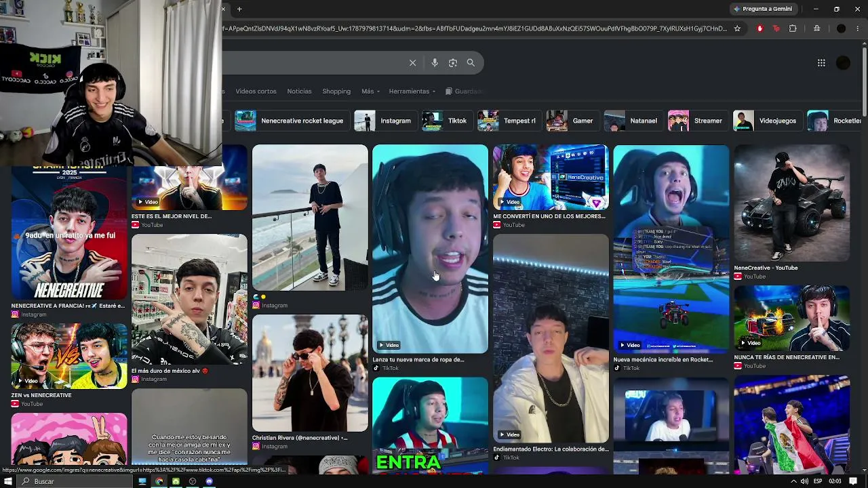The height and width of the screenshot is (488, 868).
Task: Open 'Lanza tu nueva marca de ropa de...' link
Action: pos(418,360)
